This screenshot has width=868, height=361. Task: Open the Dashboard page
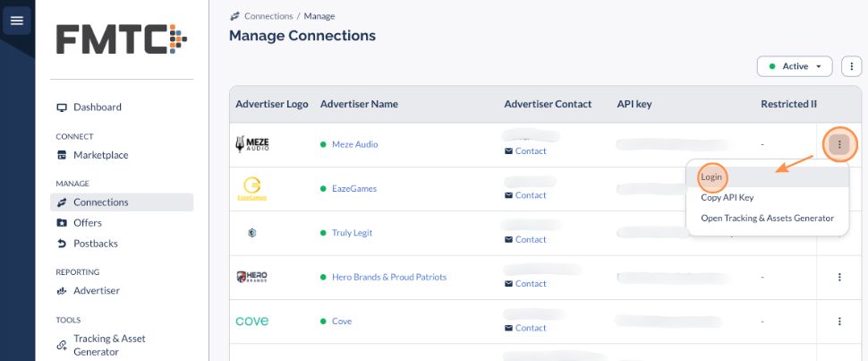[x=97, y=107]
